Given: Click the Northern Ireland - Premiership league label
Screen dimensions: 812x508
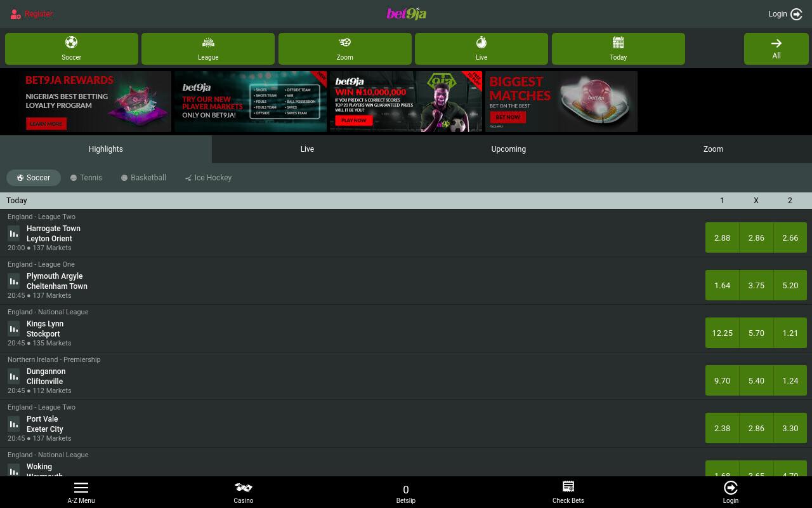Looking at the screenshot, I should [x=54, y=359].
